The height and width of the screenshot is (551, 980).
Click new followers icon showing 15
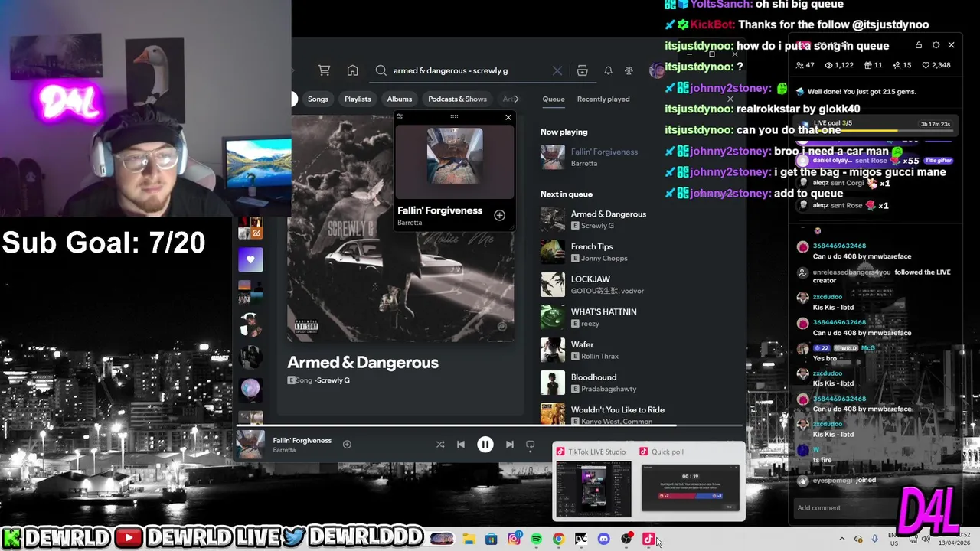pos(897,65)
